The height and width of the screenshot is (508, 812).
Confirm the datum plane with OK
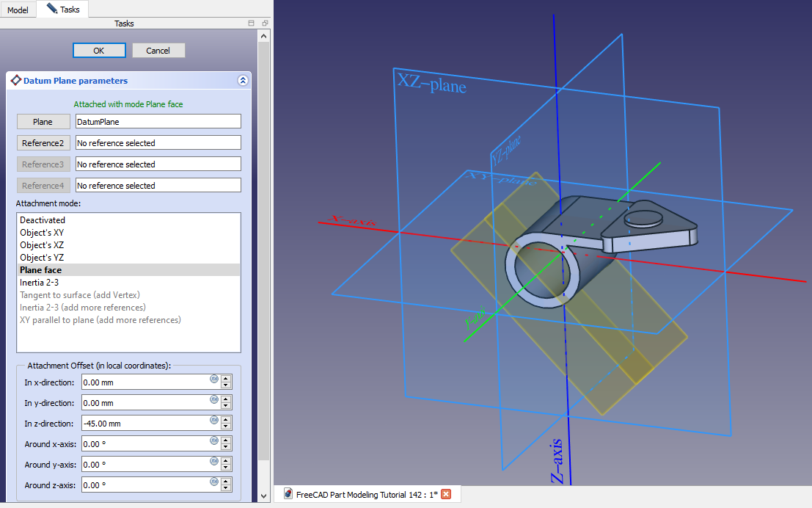click(99, 51)
